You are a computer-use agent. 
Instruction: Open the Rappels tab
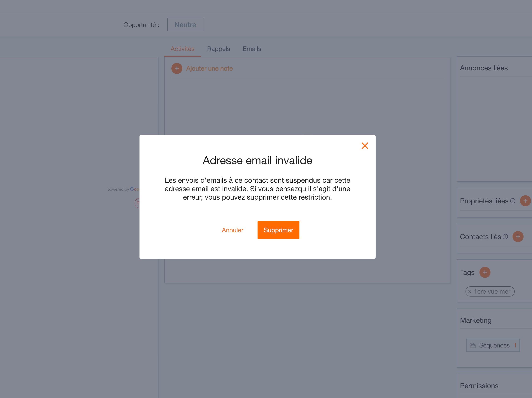tap(219, 49)
